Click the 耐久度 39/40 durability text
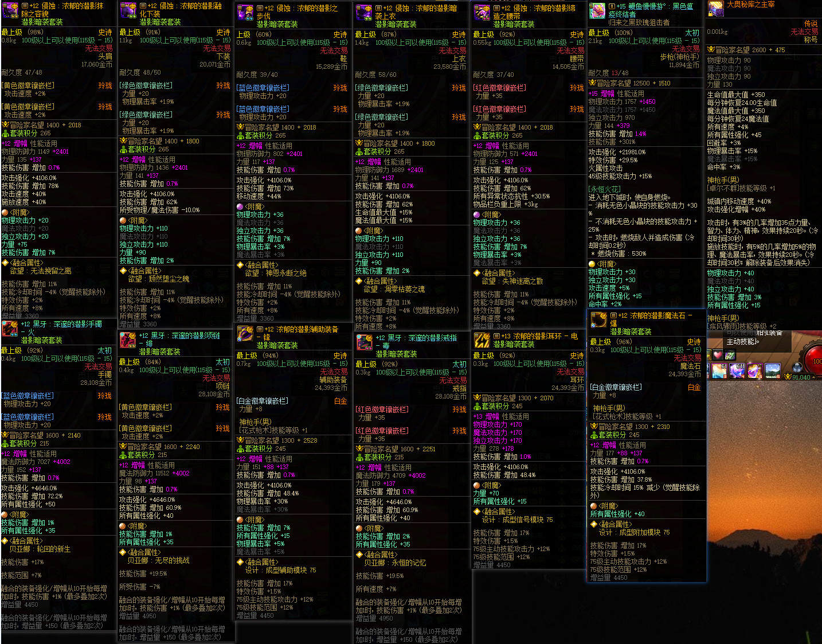Screen dimensions: 822x644 [257, 75]
